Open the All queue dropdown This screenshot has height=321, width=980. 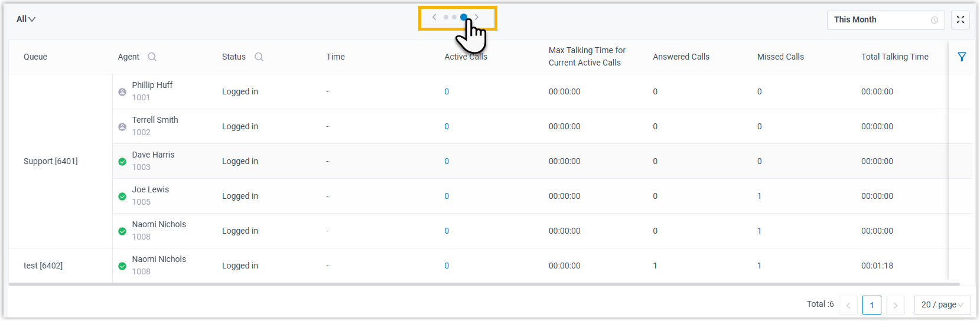pyautogui.click(x=26, y=19)
